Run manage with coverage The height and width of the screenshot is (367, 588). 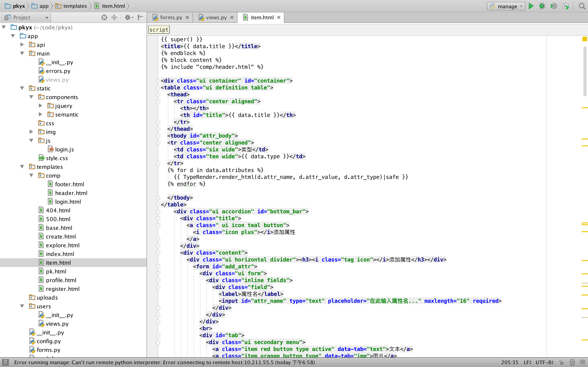point(554,6)
